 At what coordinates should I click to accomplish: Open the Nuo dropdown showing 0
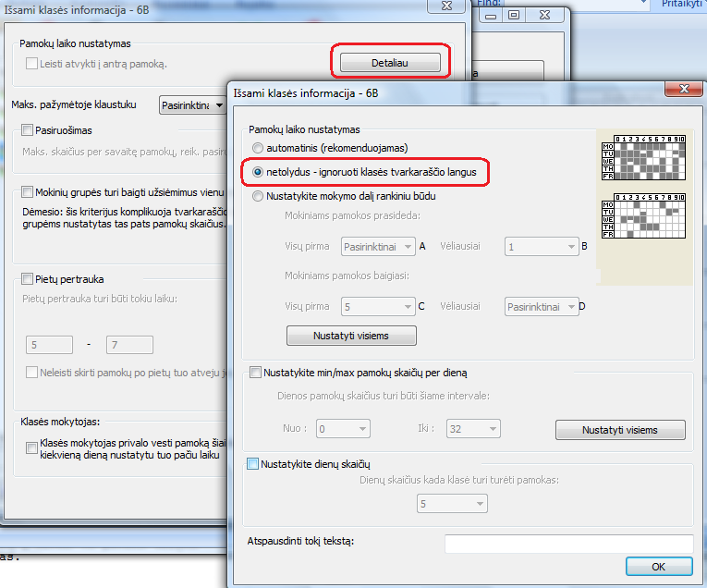pyautogui.click(x=343, y=429)
